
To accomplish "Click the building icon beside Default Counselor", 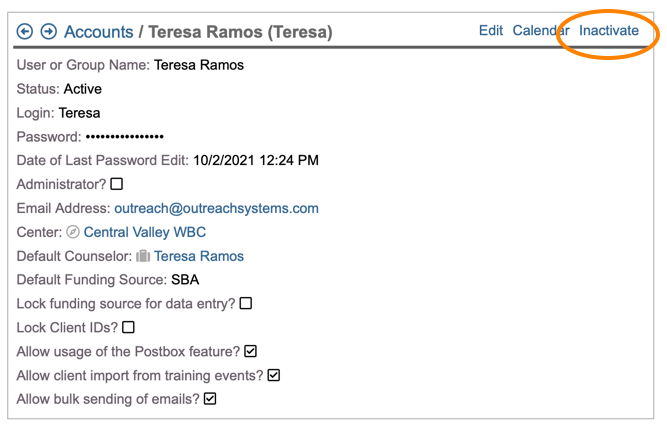I will coord(143,257).
